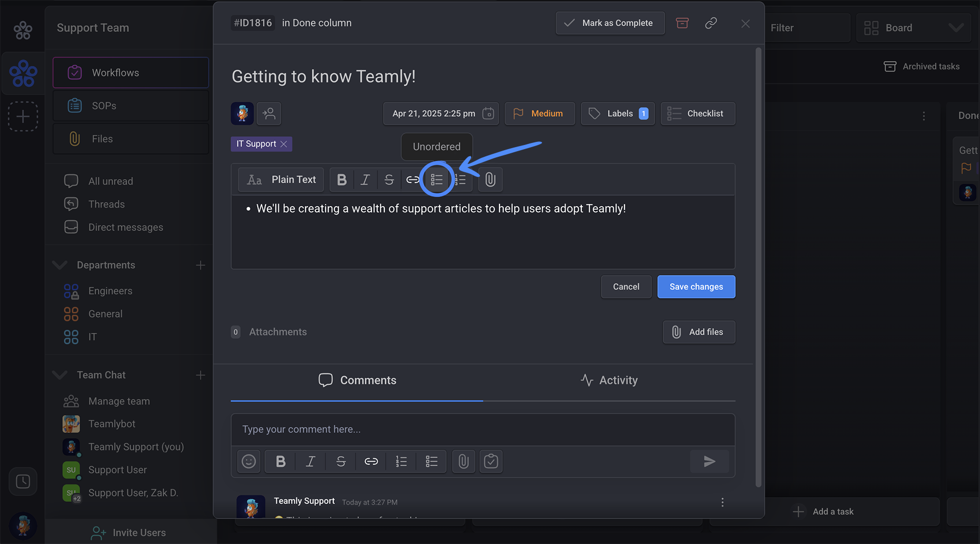Toggle italic in comment toolbar
980x544 pixels.
pos(311,461)
